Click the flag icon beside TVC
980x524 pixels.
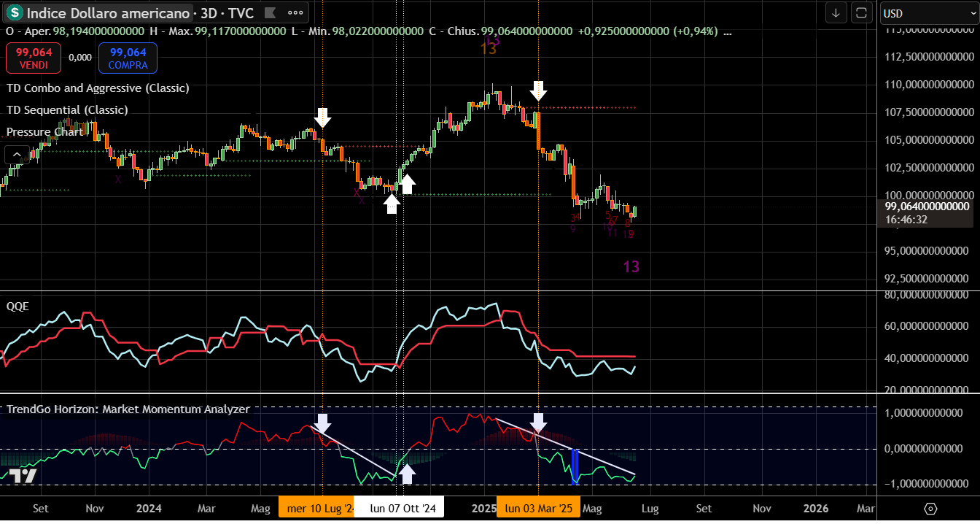coord(269,13)
